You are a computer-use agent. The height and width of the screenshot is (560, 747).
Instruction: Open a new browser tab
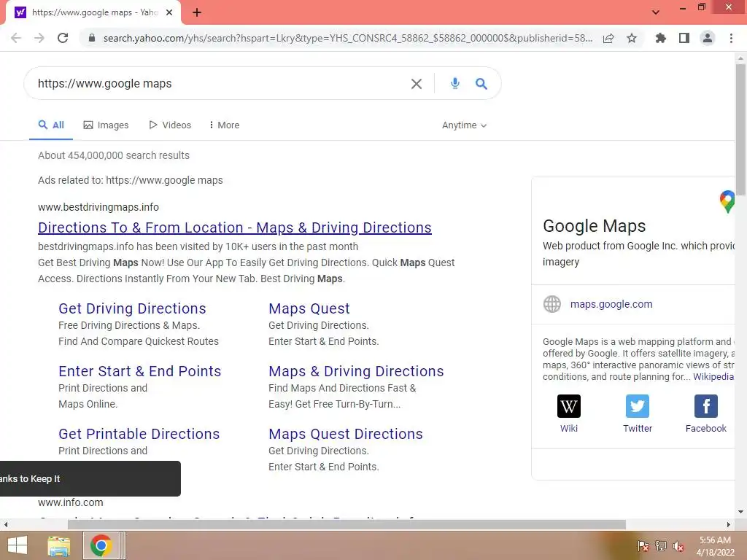(x=197, y=12)
